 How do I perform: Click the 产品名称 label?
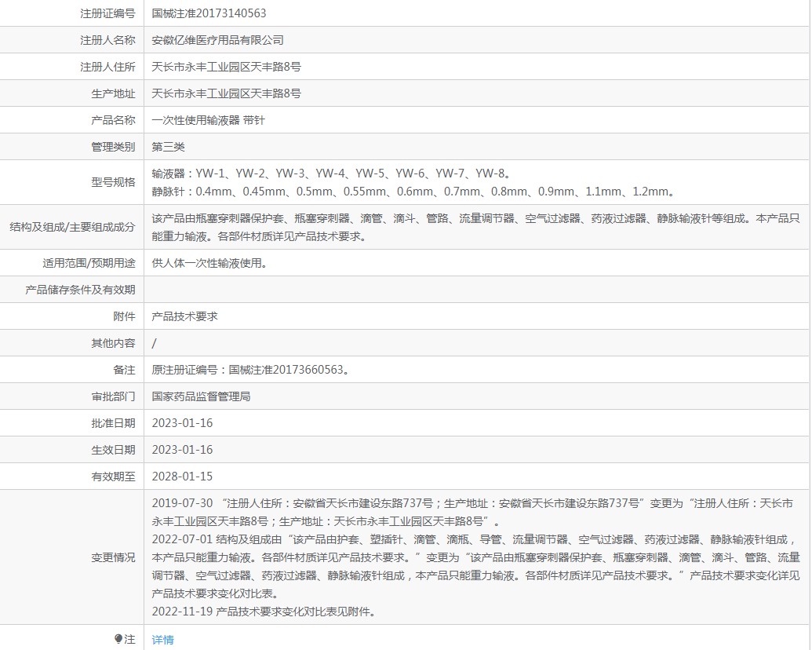[x=114, y=120]
